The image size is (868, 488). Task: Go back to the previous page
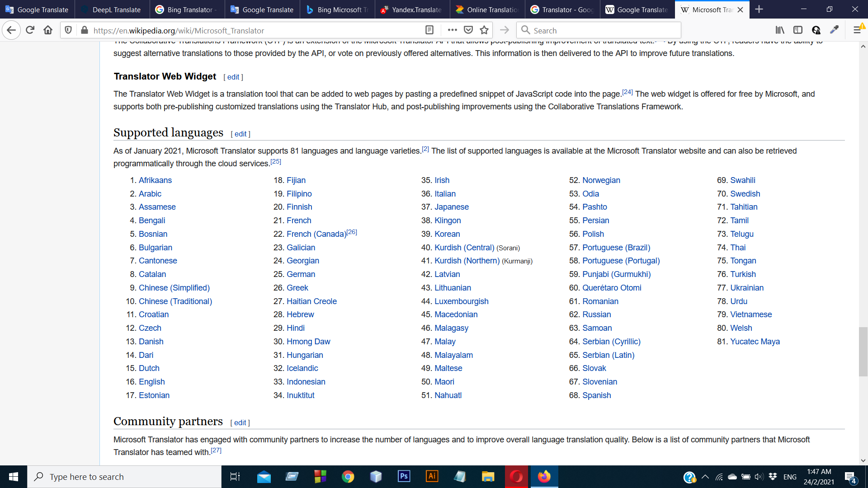point(11,30)
